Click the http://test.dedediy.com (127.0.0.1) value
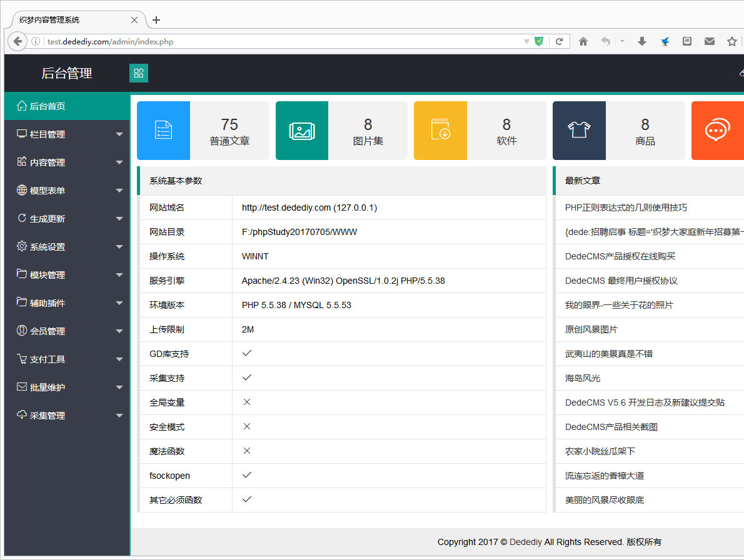Screen dimensions: 744x560 click(x=309, y=207)
